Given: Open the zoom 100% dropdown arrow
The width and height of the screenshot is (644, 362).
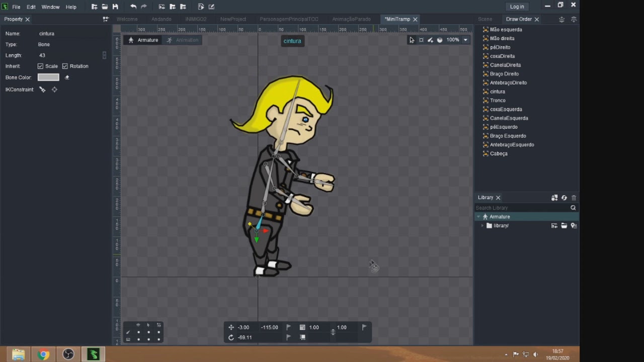Looking at the screenshot, I should [x=465, y=40].
